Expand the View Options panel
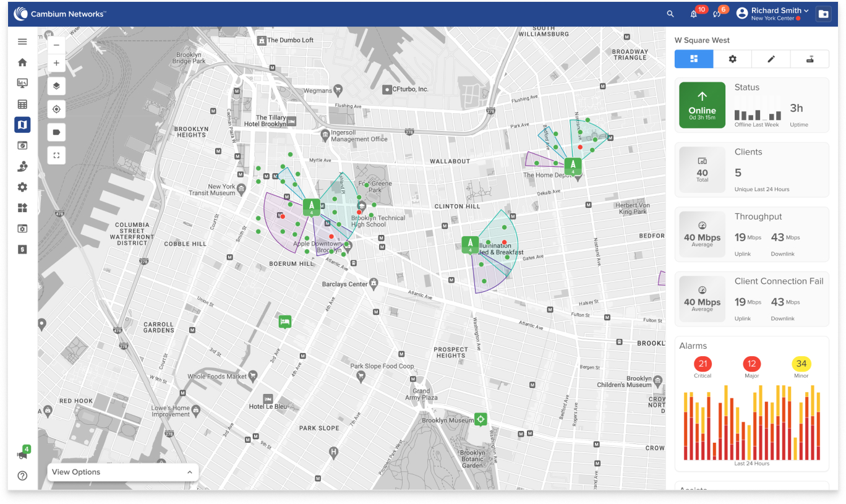The image size is (846, 504). (123, 472)
